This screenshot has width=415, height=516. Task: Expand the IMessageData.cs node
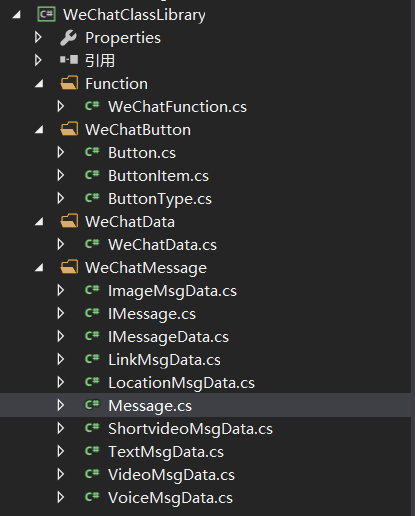(61, 336)
